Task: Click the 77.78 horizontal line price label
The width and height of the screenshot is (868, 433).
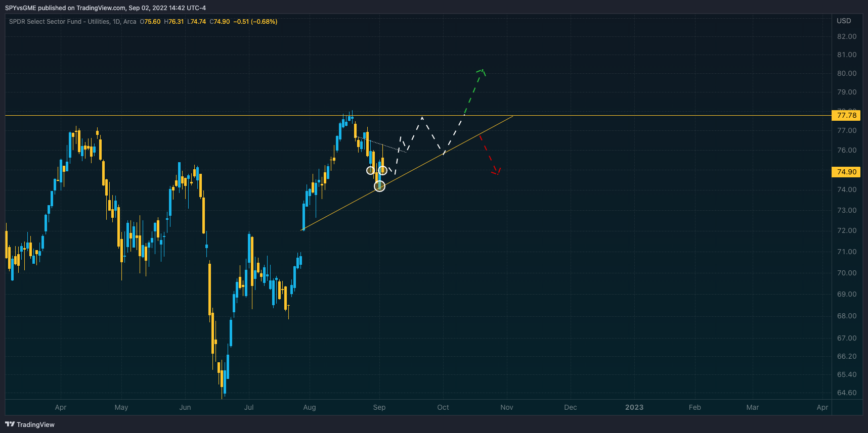Action: pos(846,115)
